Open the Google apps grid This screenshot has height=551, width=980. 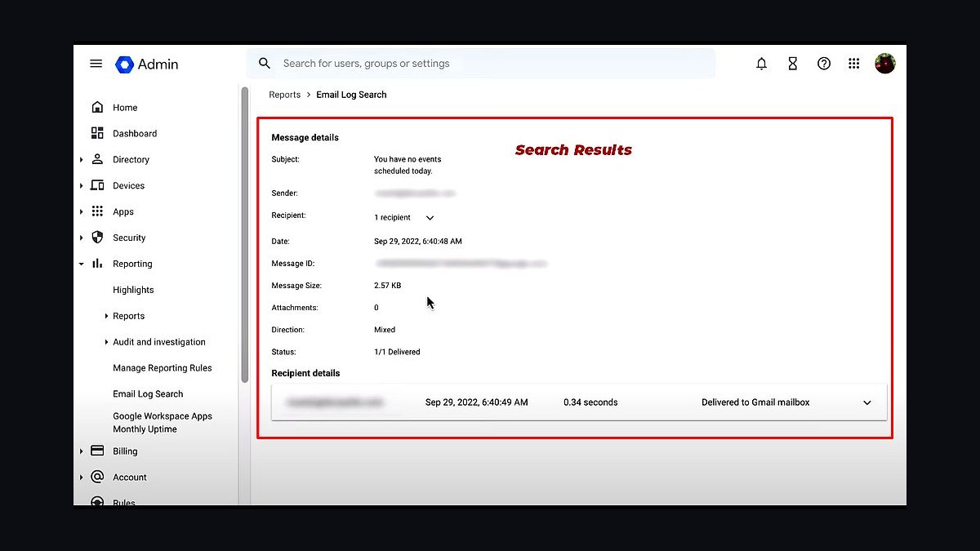tap(853, 64)
